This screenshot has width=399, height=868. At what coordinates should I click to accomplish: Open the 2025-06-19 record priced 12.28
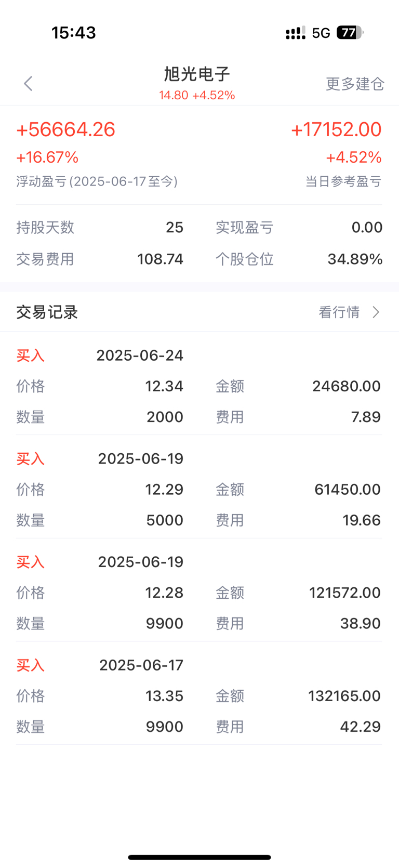tap(199, 591)
